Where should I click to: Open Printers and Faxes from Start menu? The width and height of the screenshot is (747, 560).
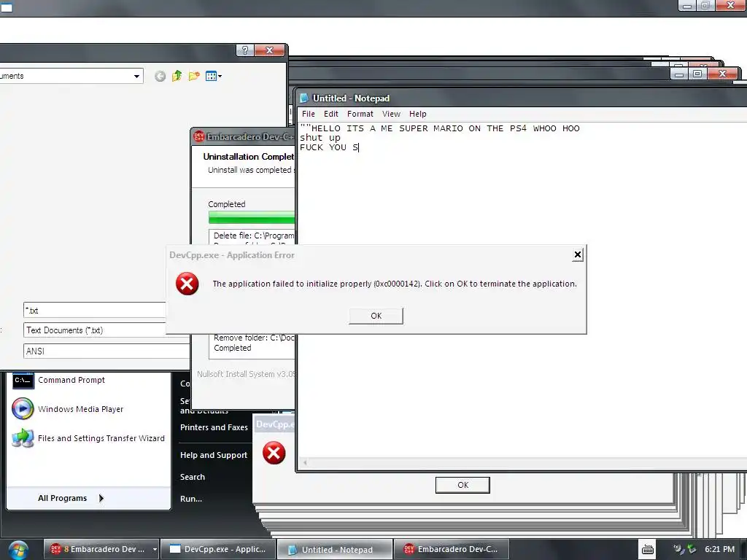pos(214,427)
